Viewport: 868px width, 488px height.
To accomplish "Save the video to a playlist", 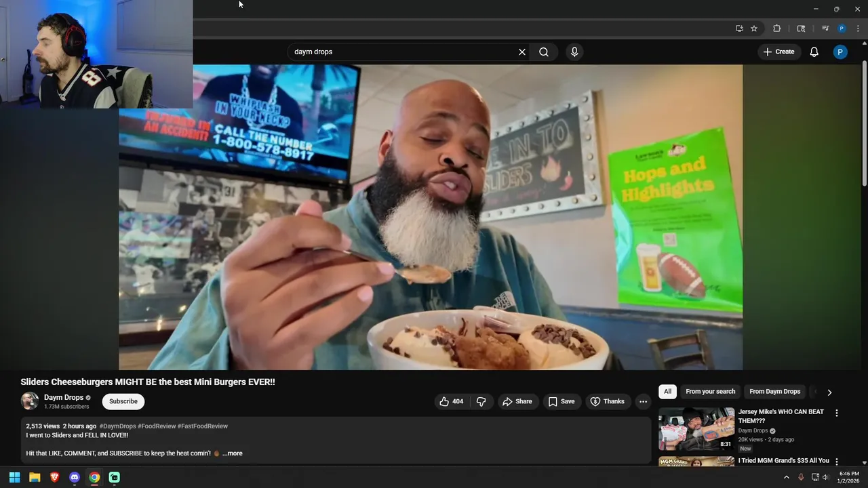I will tap(561, 401).
